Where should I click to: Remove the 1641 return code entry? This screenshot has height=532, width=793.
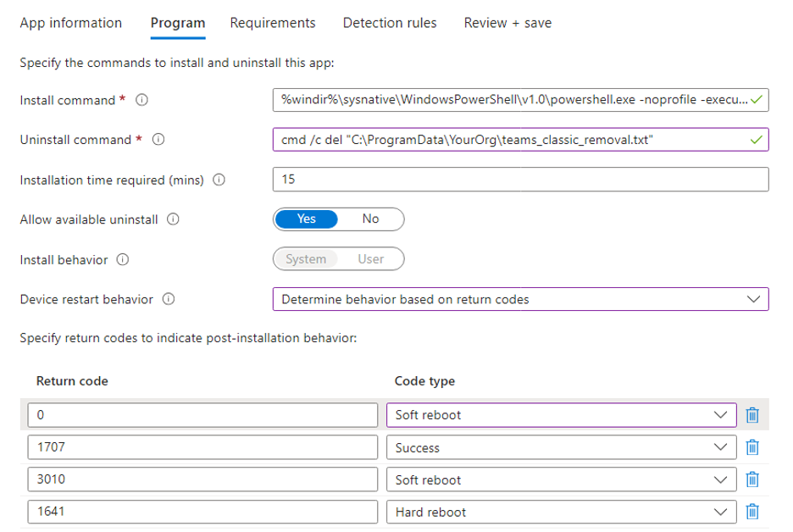(x=751, y=512)
